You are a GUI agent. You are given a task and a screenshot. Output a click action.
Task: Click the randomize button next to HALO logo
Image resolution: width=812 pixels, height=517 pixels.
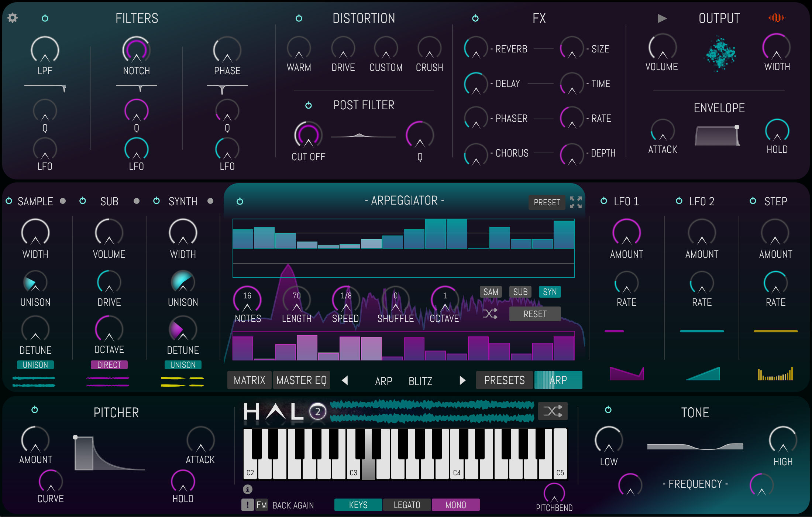click(553, 411)
